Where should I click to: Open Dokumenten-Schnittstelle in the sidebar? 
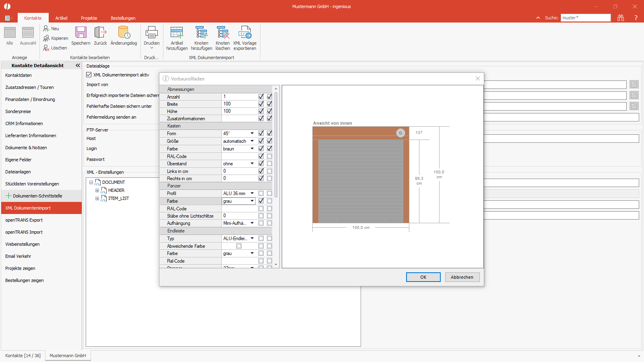[x=41, y=196]
